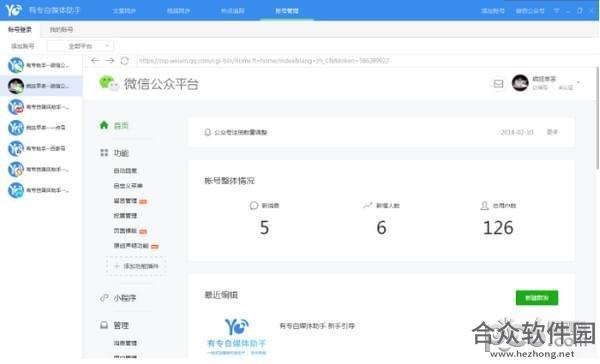Click the plus icon on 添加功能插件
Screen dimensions: 600x364
[117, 266]
